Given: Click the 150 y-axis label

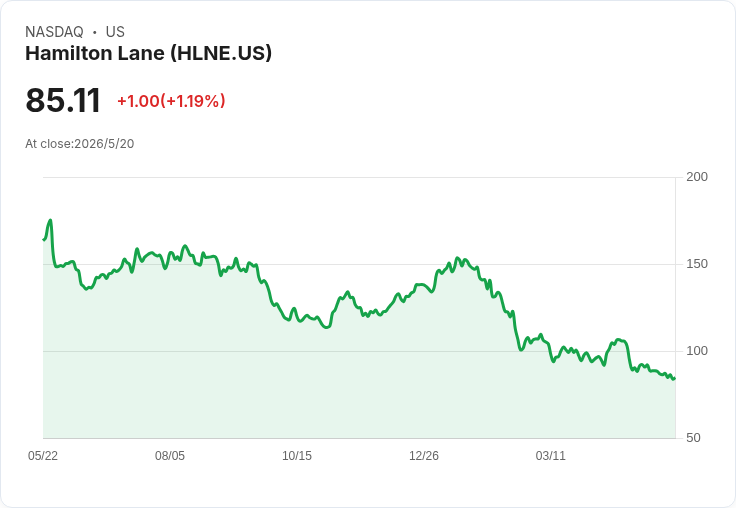Looking at the screenshot, I should click(697, 264).
